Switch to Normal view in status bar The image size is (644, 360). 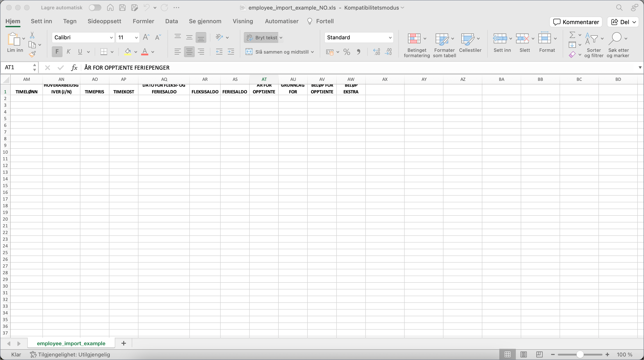(507, 354)
